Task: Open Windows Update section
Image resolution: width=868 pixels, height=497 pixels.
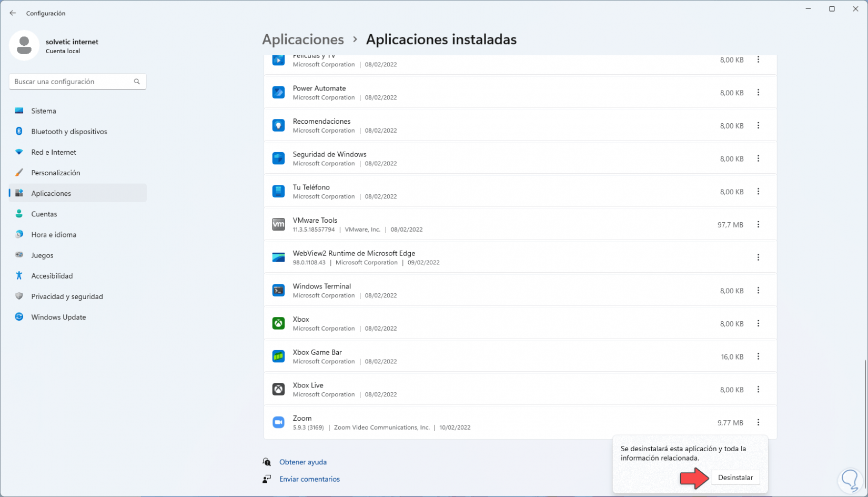Action: [78, 317]
